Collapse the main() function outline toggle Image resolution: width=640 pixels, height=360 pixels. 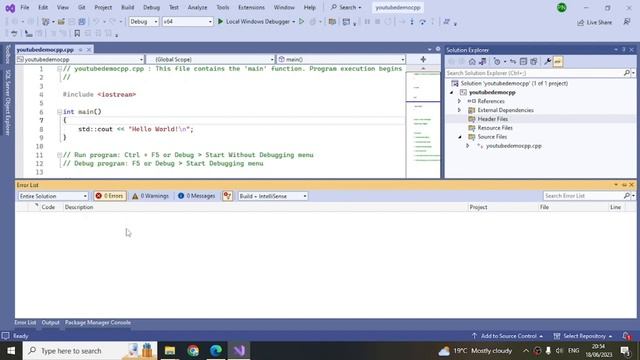pyautogui.click(x=60, y=111)
